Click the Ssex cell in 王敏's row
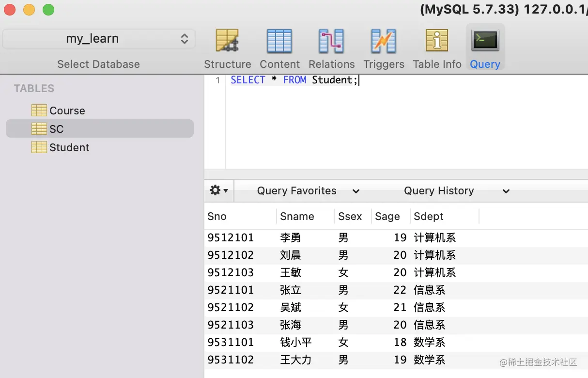Screen dimensions: 588x378 pyautogui.click(x=343, y=273)
